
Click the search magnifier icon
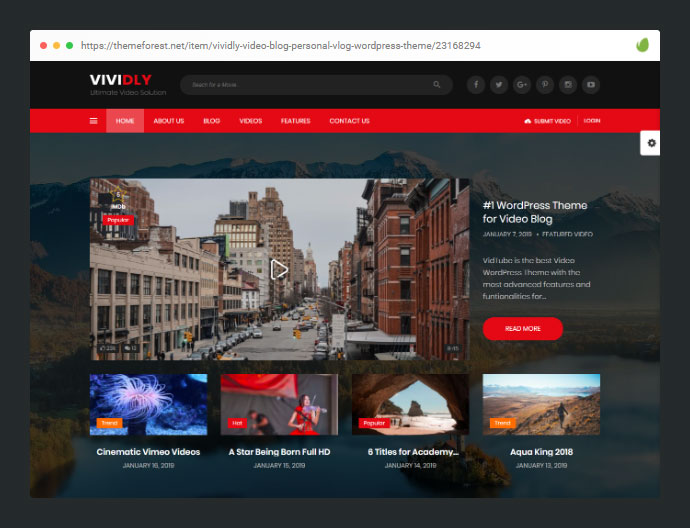tap(437, 84)
